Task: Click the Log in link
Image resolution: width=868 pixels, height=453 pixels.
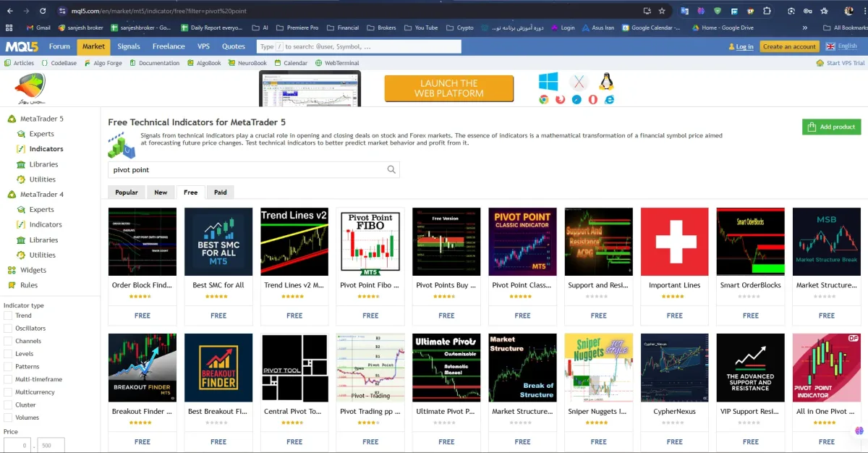Action: coord(741,46)
